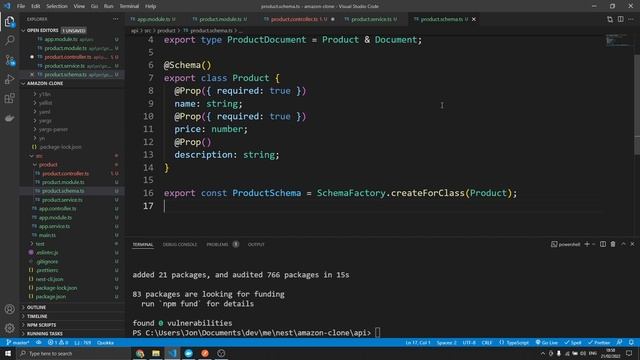
Task: Click the Explorer more actions ellipsis
Action: [116, 19]
